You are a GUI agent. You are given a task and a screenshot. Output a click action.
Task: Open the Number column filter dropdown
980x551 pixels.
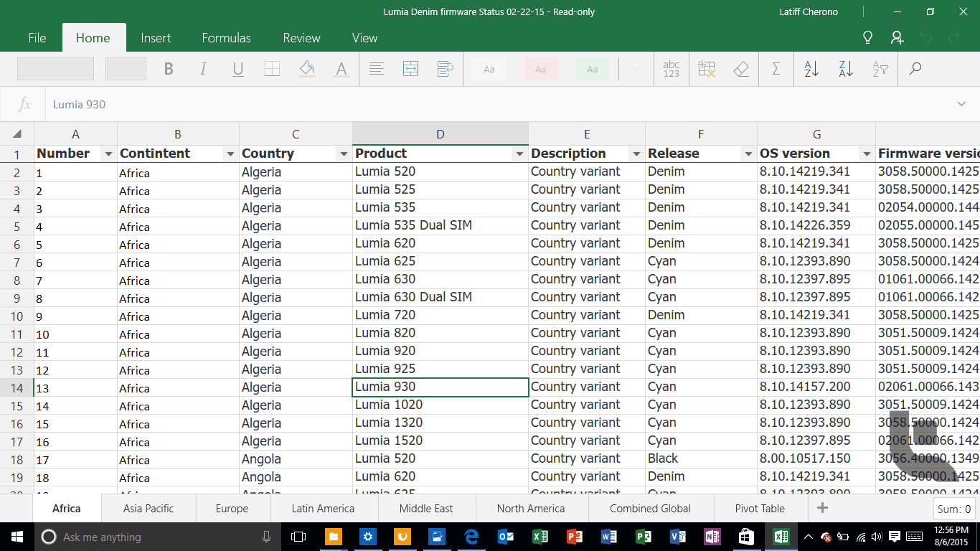(x=108, y=154)
